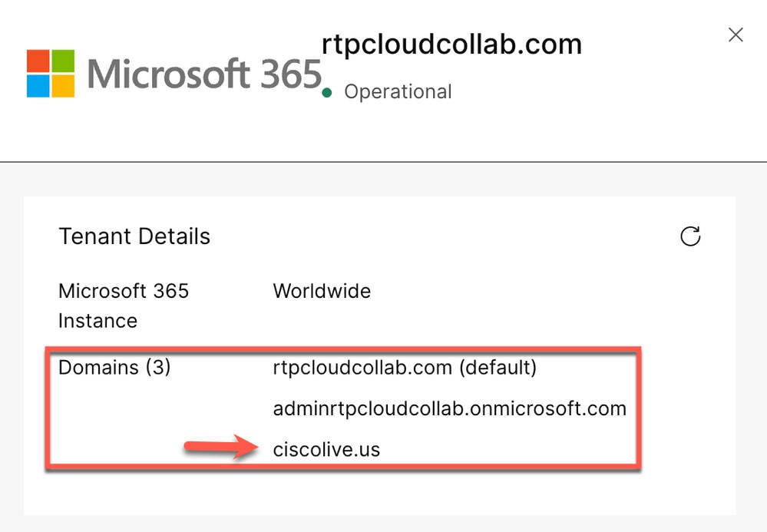Screen dimensions: 767x532
Task: Click the Microsoft 365 Instance label
Action: tap(124, 306)
